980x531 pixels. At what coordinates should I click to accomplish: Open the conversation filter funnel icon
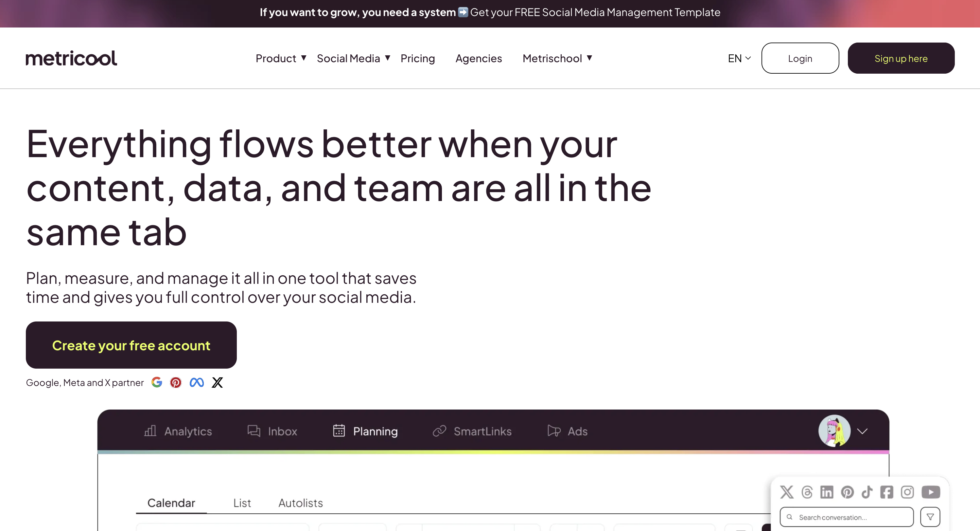click(x=930, y=517)
